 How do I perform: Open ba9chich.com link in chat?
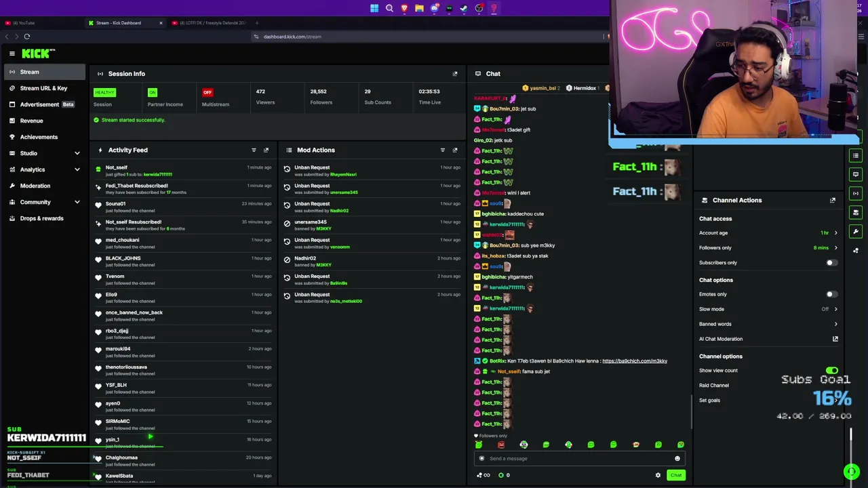point(635,361)
